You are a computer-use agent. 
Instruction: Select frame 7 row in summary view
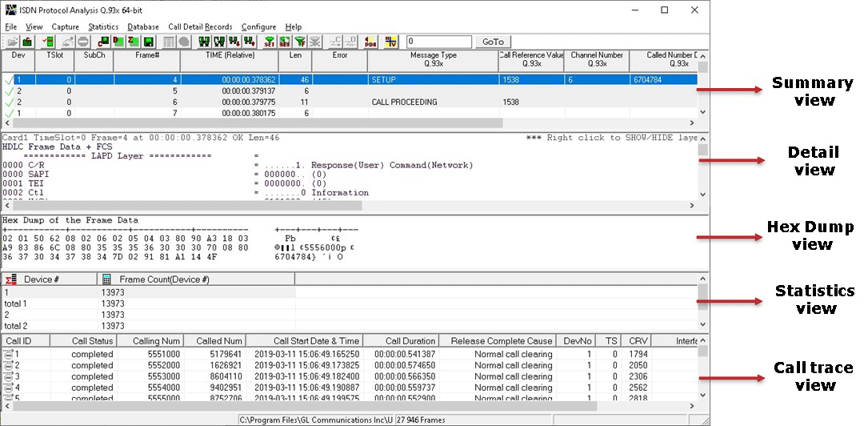348,113
